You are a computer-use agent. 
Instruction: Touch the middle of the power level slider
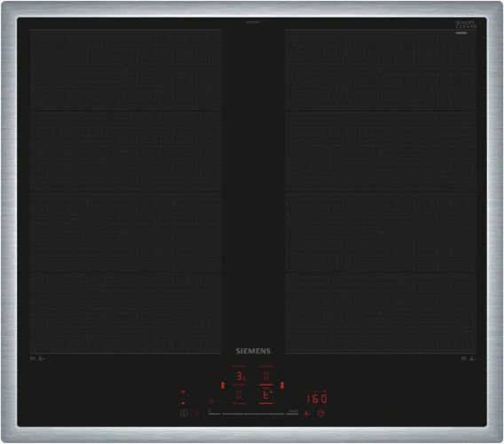(x=253, y=414)
